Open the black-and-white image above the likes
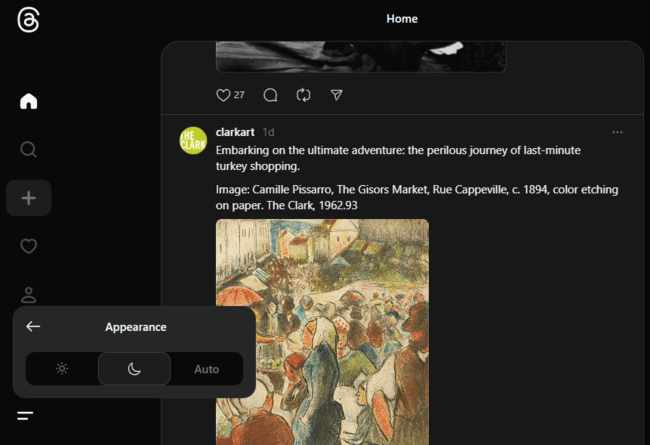This screenshot has width=650, height=445. [x=361, y=56]
